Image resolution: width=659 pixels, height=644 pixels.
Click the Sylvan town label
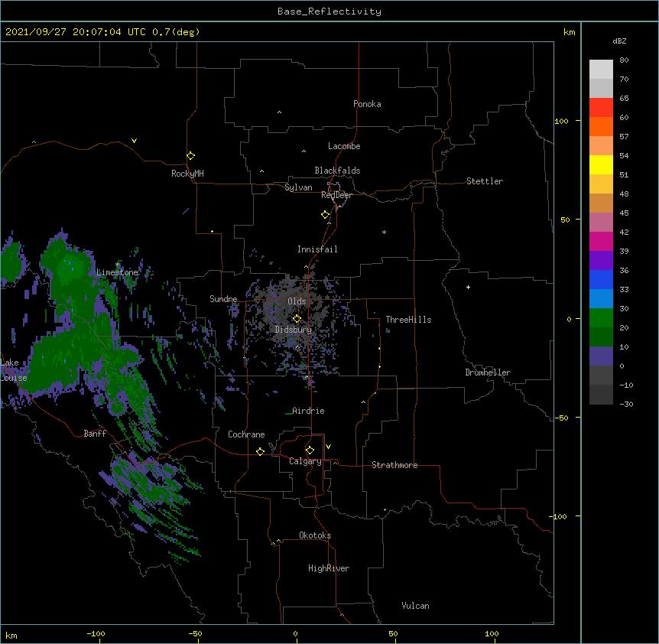click(x=298, y=187)
